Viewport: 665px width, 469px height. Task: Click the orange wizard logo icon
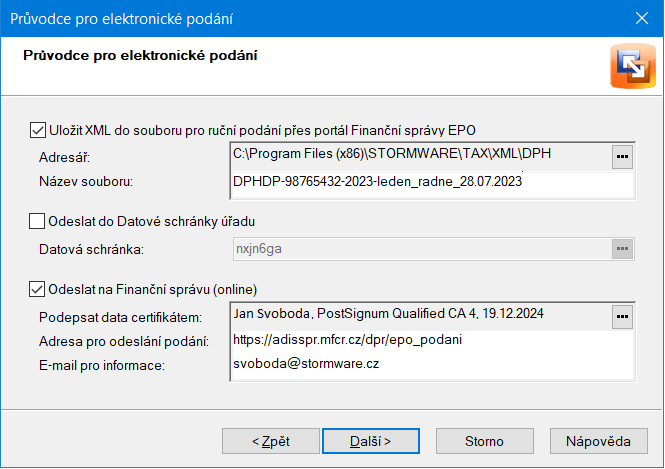(633, 66)
